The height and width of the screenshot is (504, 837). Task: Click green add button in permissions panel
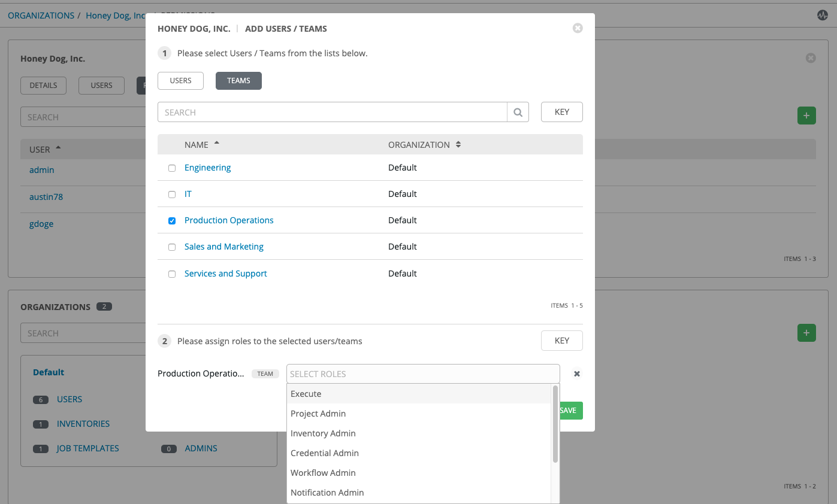point(806,116)
